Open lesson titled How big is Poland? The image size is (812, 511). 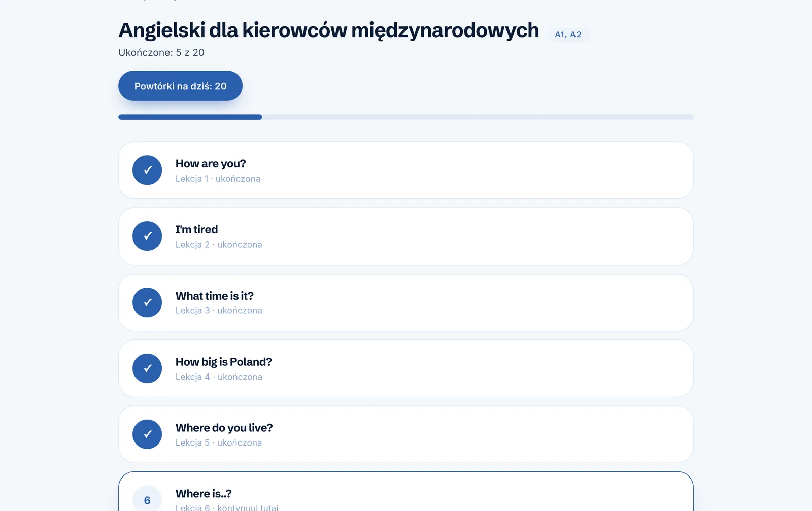pyautogui.click(x=406, y=368)
